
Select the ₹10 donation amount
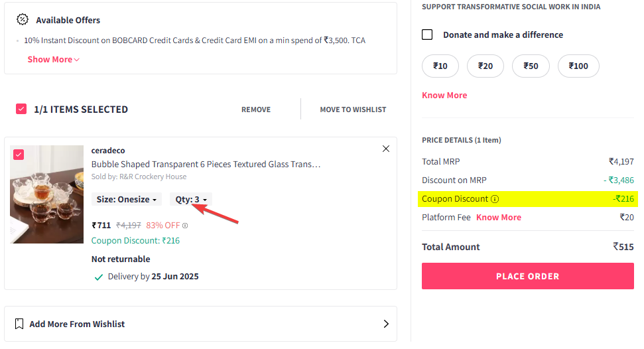pos(440,66)
